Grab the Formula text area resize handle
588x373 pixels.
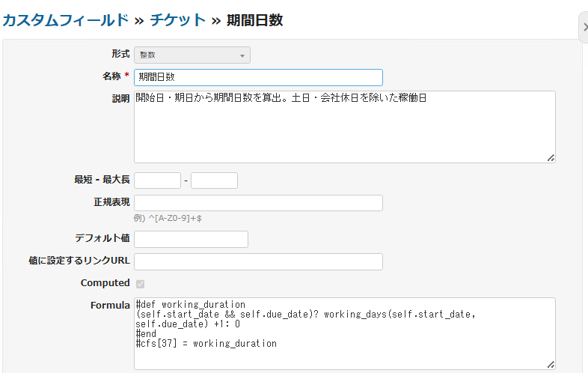point(551,365)
